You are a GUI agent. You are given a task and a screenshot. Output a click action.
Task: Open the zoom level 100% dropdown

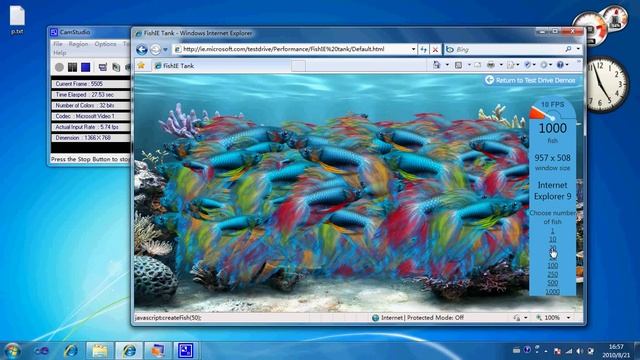pyautogui.click(x=568, y=318)
